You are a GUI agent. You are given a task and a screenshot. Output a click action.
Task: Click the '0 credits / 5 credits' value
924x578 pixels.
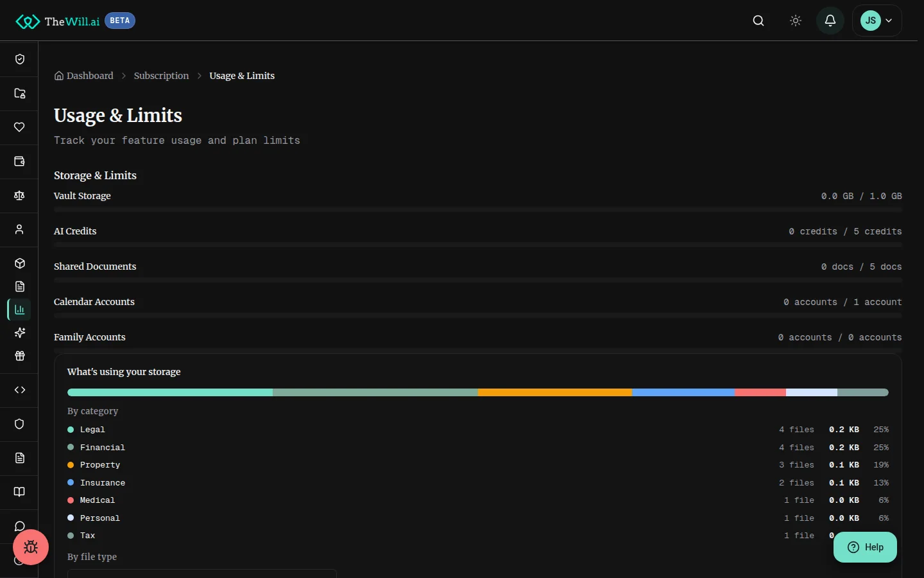(845, 231)
